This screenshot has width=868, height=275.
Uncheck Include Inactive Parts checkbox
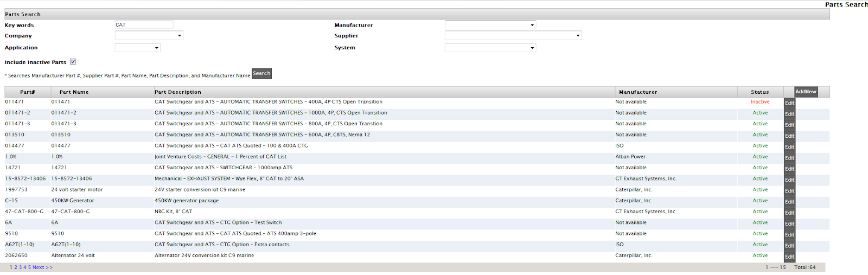tap(73, 62)
